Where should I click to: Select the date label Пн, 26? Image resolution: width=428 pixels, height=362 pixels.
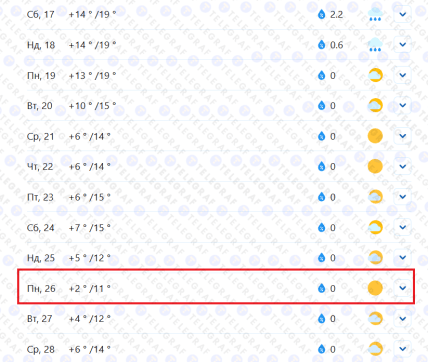(41, 288)
